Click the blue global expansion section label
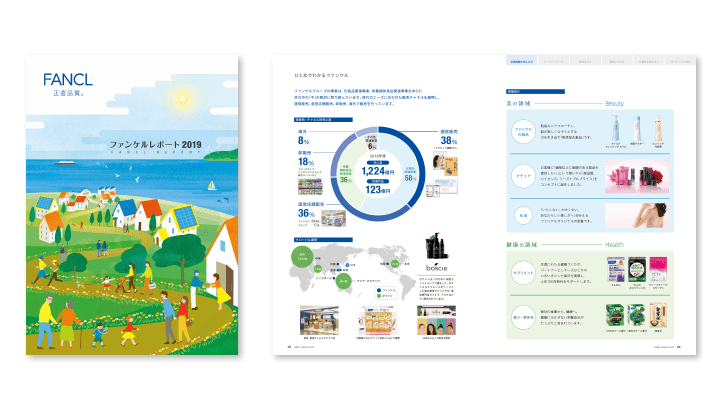Viewport: 720px width, 400px height. point(323,240)
